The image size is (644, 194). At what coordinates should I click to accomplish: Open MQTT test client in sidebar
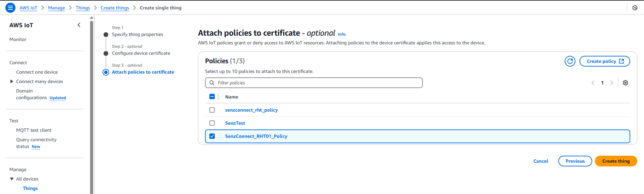[x=34, y=130]
